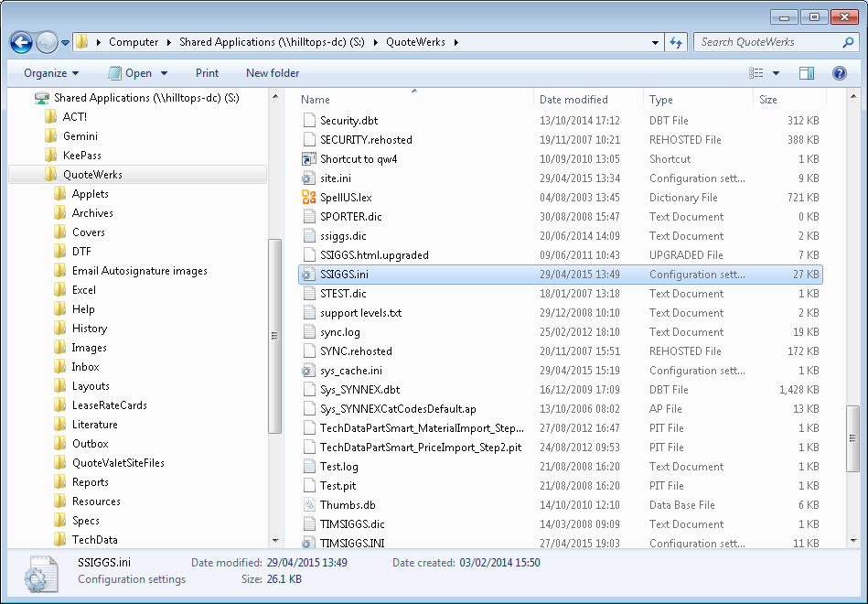The height and width of the screenshot is (604, 868).
Task: Expand the Open button dropdown arrow
Action: click(164, 73)
